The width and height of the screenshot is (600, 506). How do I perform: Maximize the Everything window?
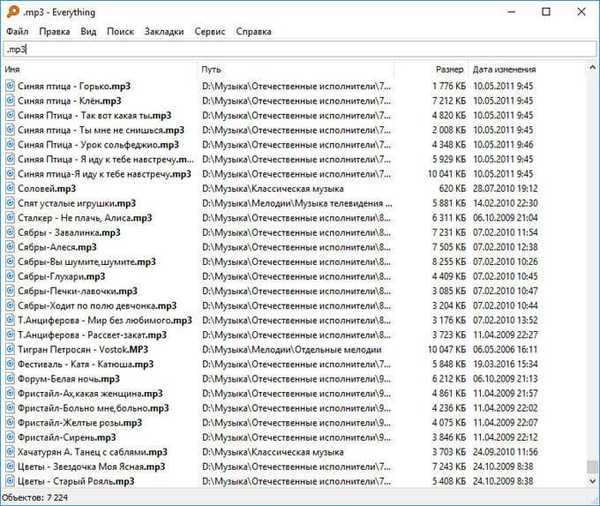pos(546,12)
